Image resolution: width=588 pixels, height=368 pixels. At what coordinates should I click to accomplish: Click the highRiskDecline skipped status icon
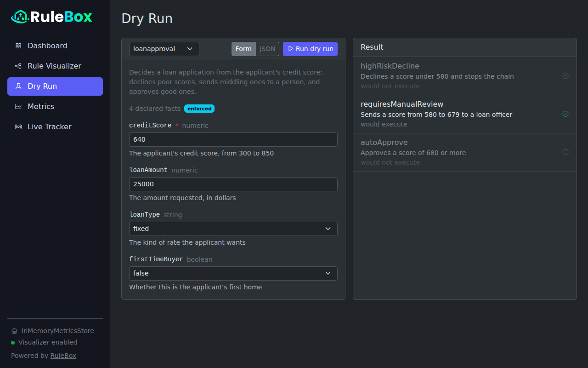pos(565,76)
